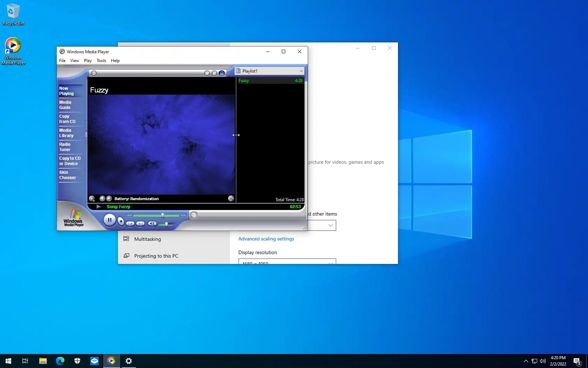Open the Mail app from the taskbar

point(94,361)
